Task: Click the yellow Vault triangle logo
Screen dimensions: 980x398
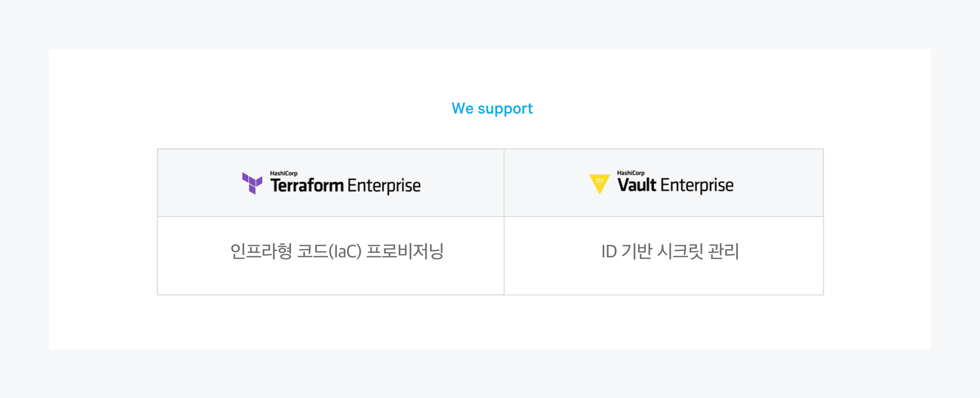Action: [599, 183]
